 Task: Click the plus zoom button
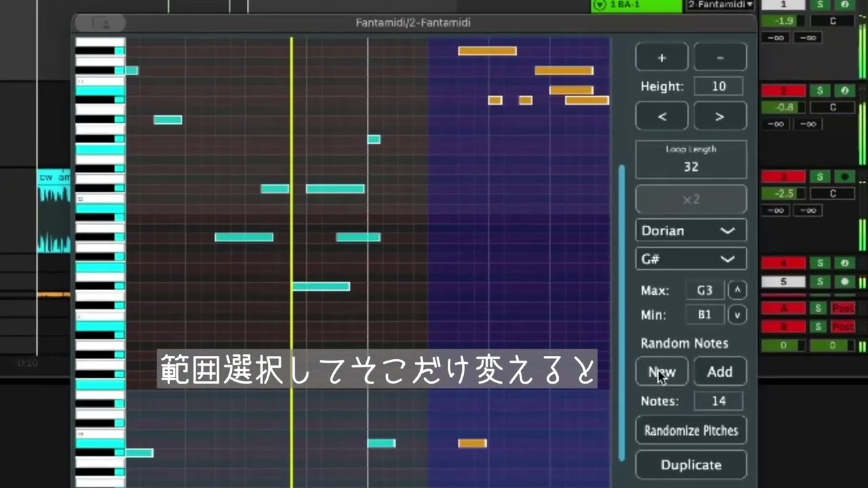click(x=662, y=58)
